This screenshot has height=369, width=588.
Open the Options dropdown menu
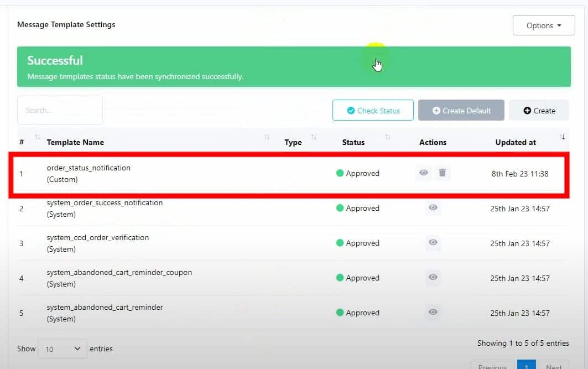(544, 25)
